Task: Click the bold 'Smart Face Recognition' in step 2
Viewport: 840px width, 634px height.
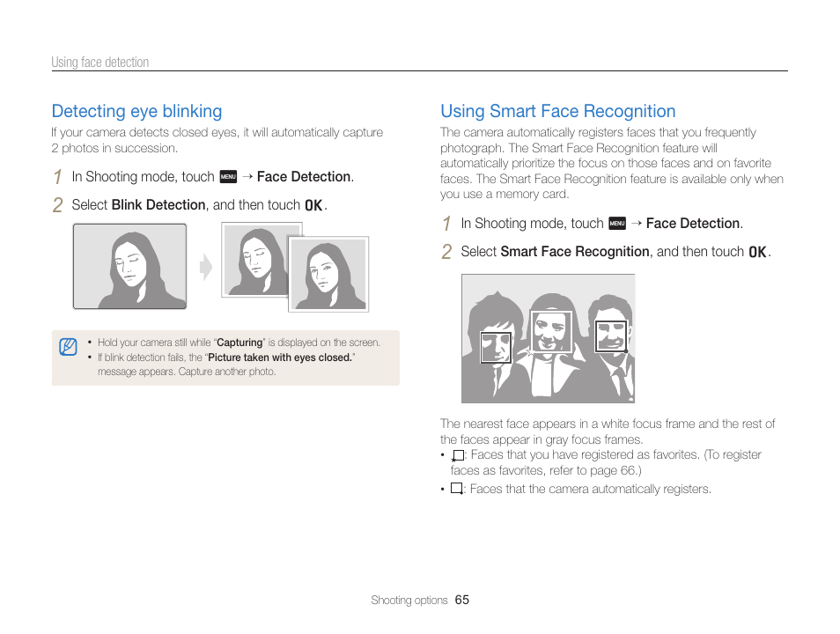Action: point(575,252)
